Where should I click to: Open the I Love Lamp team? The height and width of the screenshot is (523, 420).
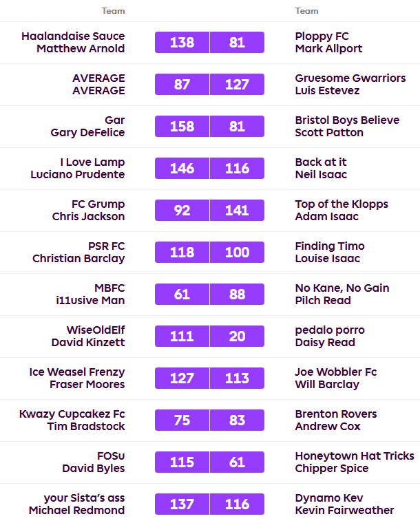pyautogui.click(x=92, y=162)
